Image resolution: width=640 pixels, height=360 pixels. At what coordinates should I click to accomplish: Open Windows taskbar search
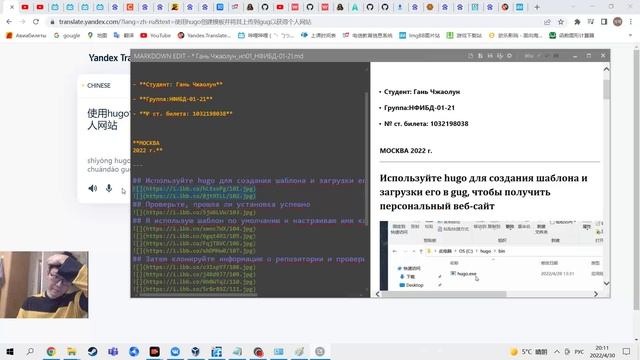pyautogui.click(x=30, y=351)
